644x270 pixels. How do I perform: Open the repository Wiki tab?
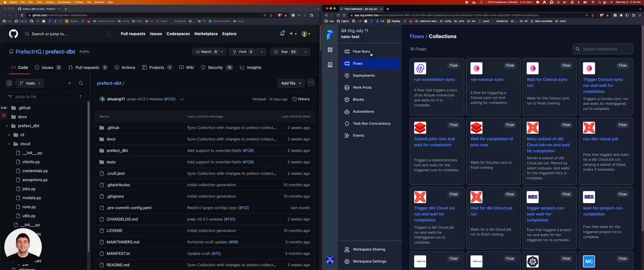[x=186, y=67]
